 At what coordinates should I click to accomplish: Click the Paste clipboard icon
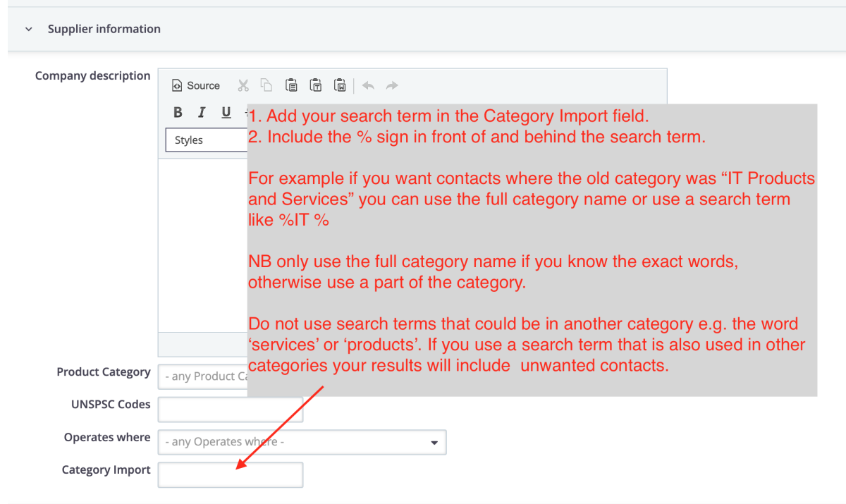291,85
